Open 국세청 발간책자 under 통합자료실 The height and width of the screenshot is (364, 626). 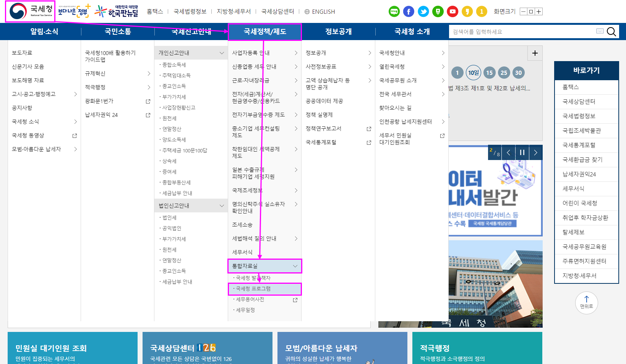[253, 278]
